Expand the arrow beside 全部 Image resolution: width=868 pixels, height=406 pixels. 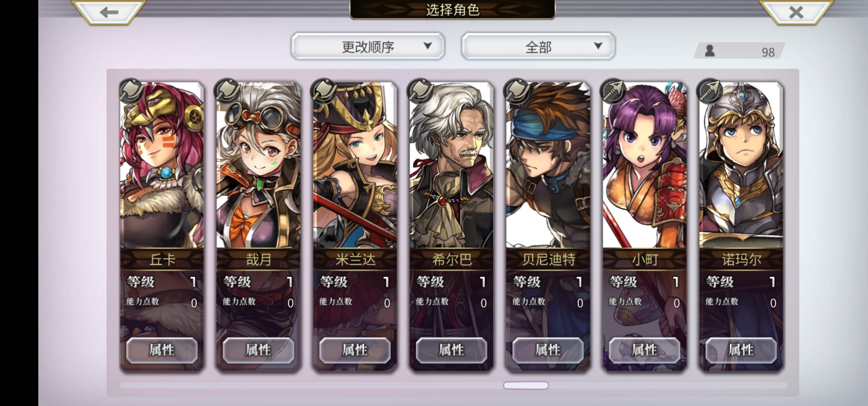click(x=598, y=46)
